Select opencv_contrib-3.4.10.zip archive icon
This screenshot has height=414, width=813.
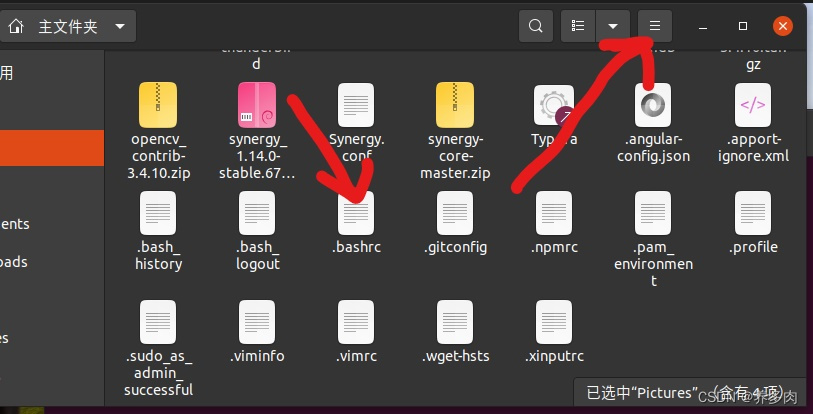point(158,105)
